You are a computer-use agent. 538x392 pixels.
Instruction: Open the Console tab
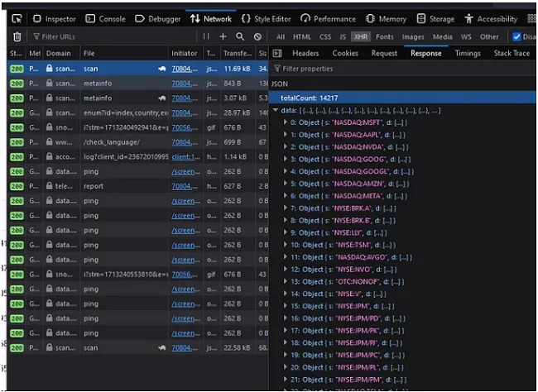(x=106, y=19)
